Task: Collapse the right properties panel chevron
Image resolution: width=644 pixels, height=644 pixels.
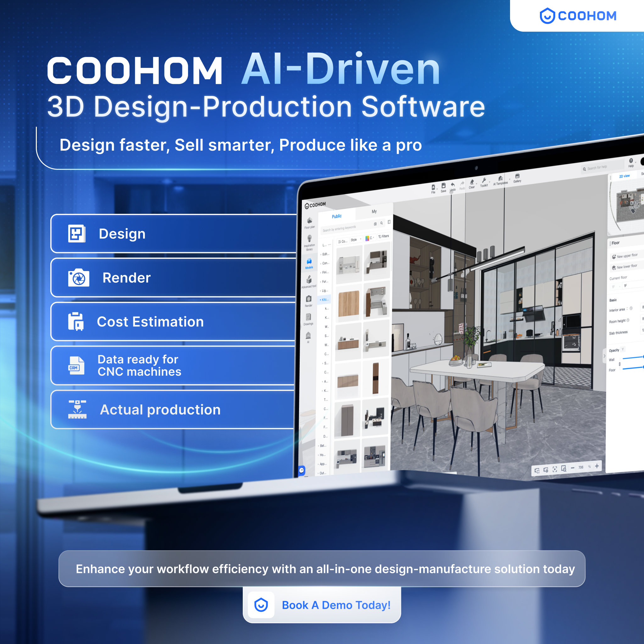Action: (604, 356)
